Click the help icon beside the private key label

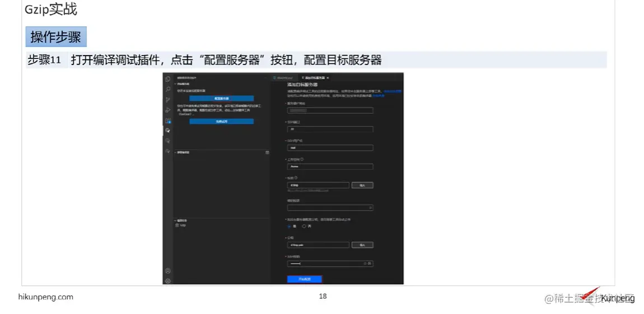click(x=296, y=178)
